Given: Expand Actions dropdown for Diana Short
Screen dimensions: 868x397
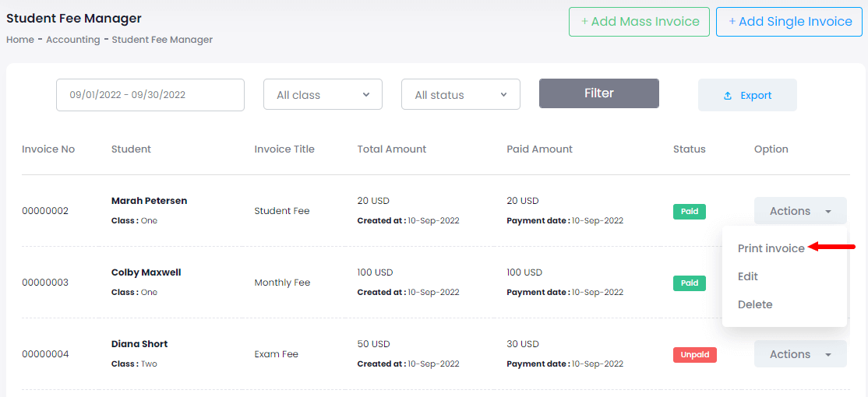Looking at the screenshot, I should click(799, 354).
